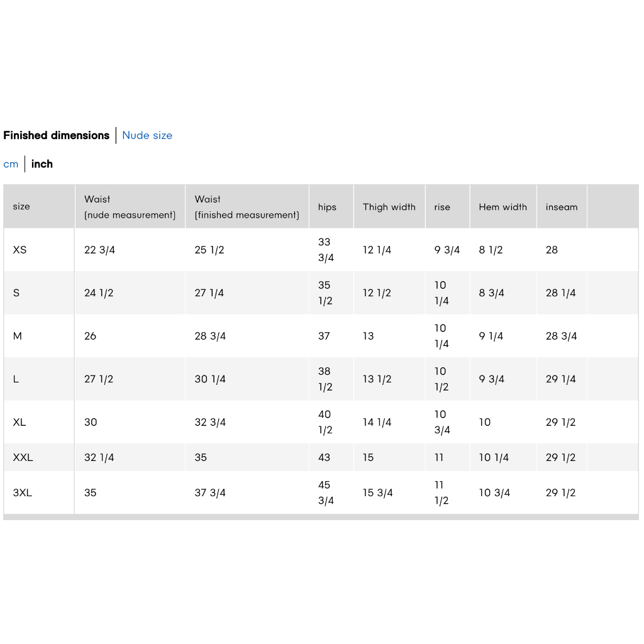The width and height of the screenshot is (644, 644).
Task: Click the horizontal scrollbar below the table
Action: pyautogui.click(x=321, y=517)
